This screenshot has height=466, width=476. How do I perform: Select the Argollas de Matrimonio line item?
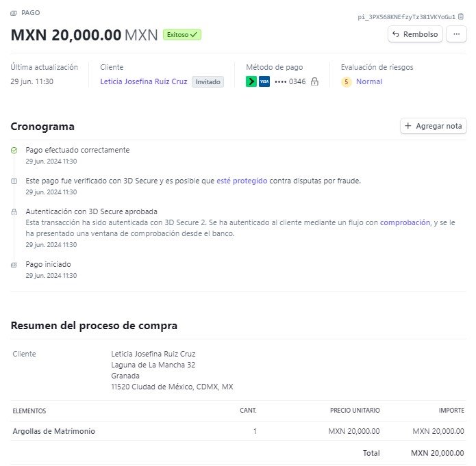238,431
